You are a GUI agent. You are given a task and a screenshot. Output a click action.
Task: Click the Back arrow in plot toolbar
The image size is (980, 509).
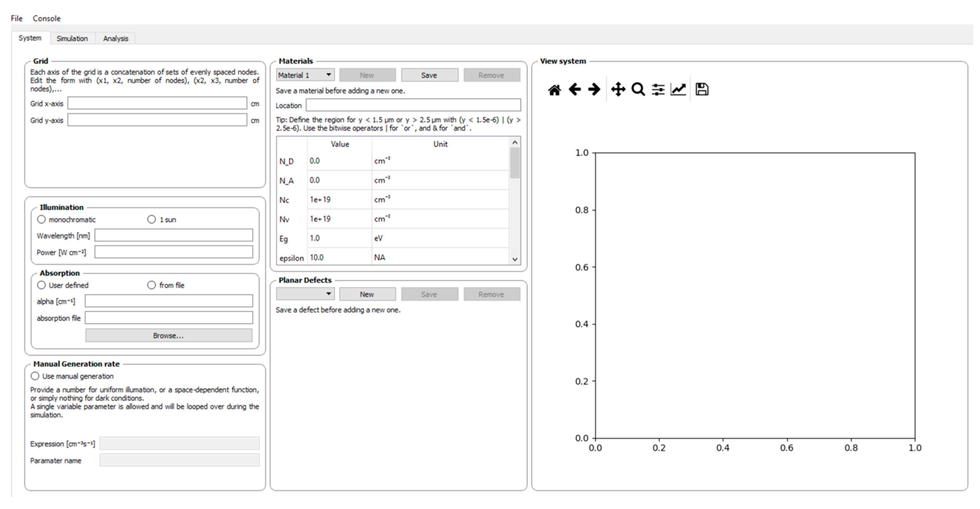point(574,90)
